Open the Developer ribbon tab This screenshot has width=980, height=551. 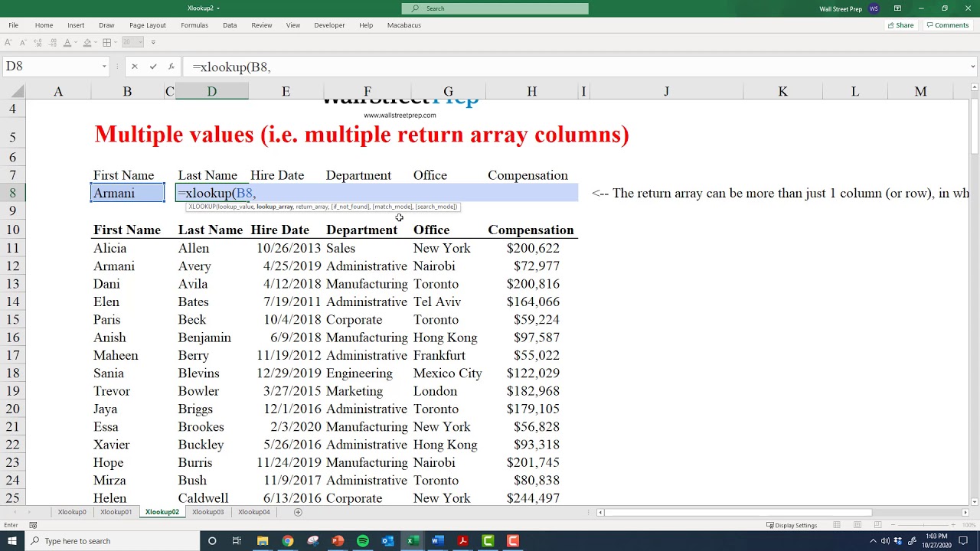pyautogui.click(x=329, y=25)
